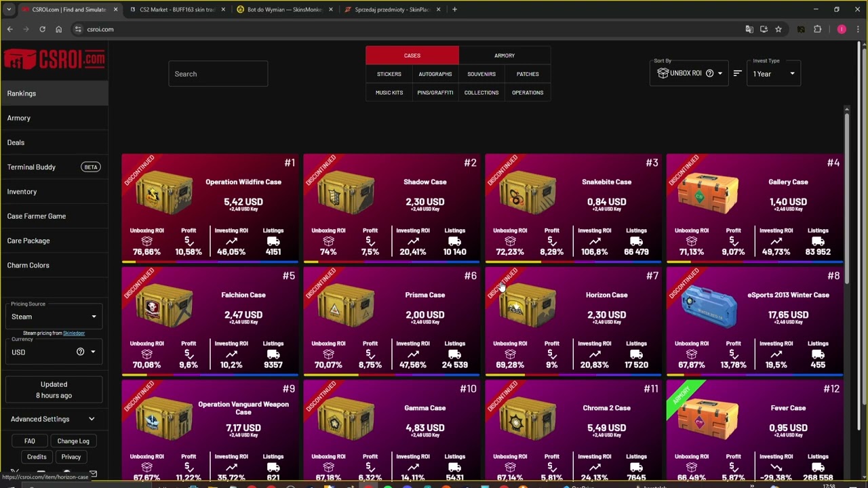
Task: Click the Change Log button
Action: (x=73, y=441)
